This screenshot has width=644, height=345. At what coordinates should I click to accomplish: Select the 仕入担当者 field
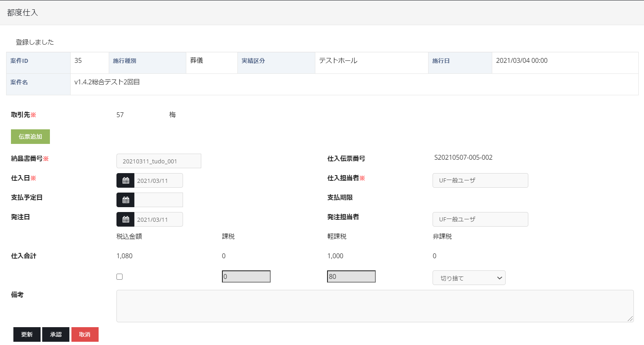coord(480,180)
